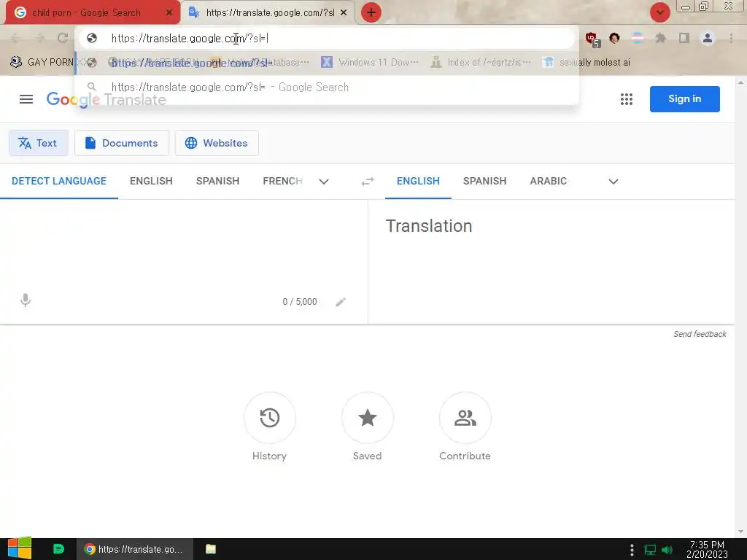Set source language to French

pyautogui.click(x=282, y=181)
